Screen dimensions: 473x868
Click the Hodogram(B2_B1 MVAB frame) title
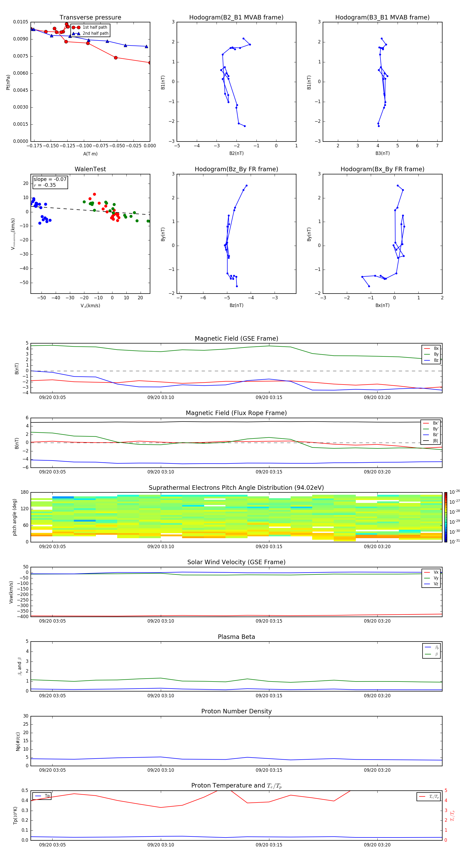tap(236, 18)
